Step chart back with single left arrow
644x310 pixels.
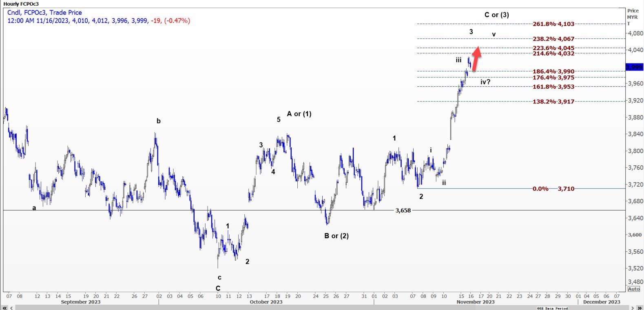(x=11, y=308)
